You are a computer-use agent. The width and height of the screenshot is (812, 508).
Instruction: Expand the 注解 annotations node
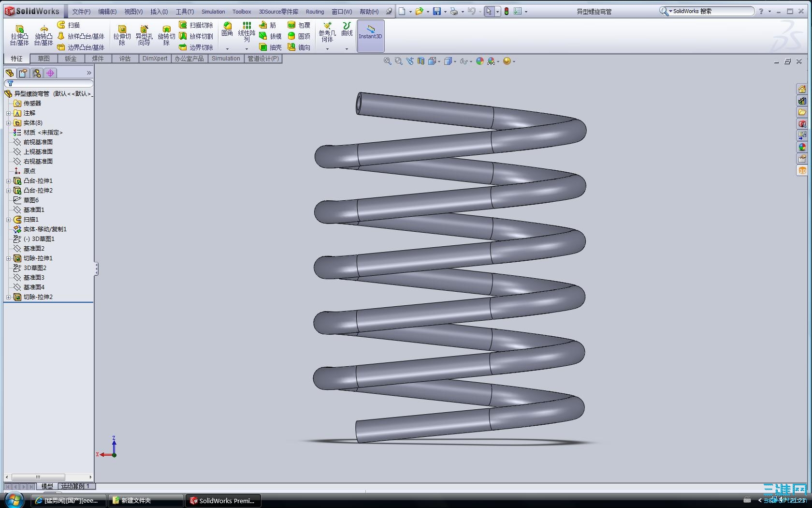(x=8, y=113)
